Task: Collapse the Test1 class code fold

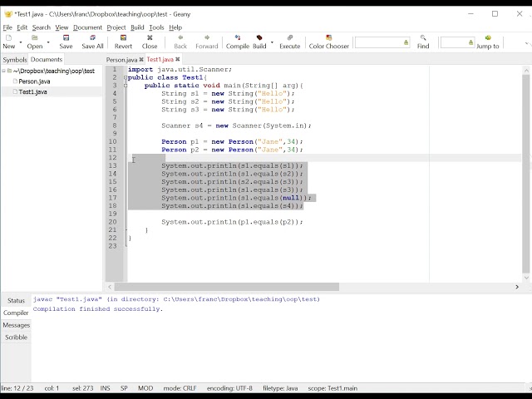Action: tap(126, 77)
